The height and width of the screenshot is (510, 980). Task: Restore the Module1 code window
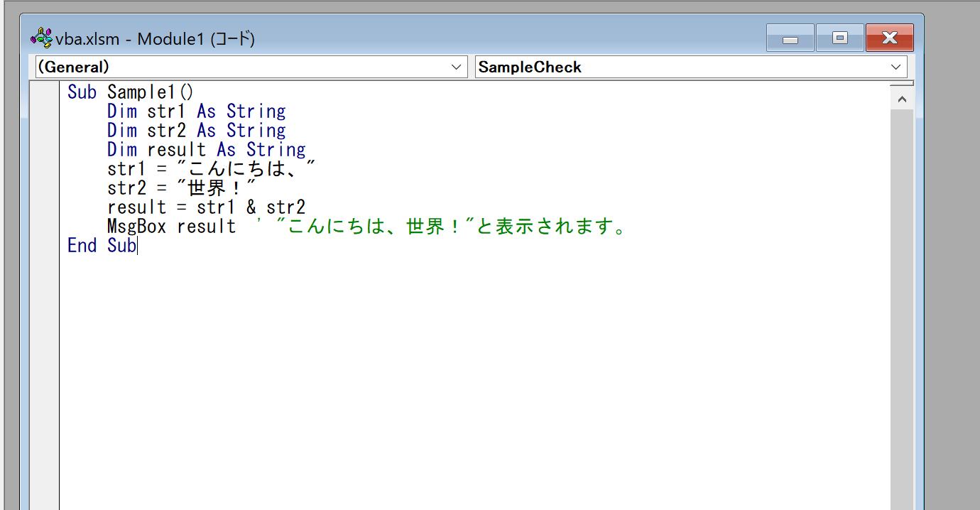839,38
